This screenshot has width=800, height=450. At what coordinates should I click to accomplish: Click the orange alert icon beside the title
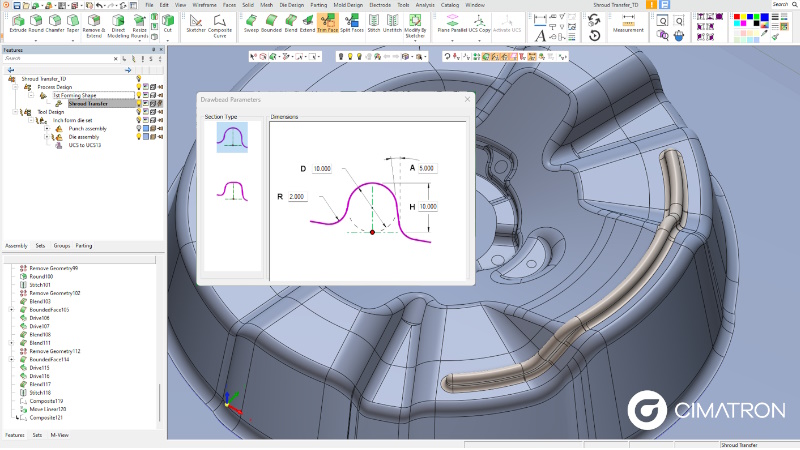652,5
